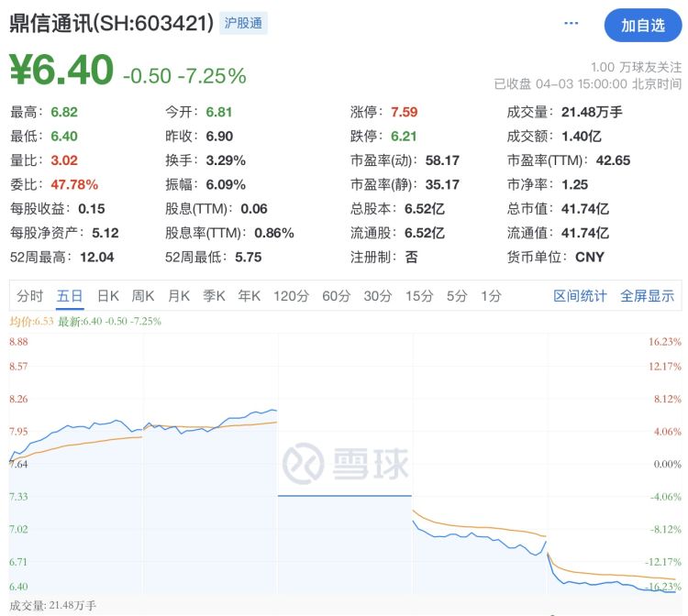The height and width of the screenshot is (616, 688).
Task: Click the 货币单位 value CNY
Action: point(590,257)
